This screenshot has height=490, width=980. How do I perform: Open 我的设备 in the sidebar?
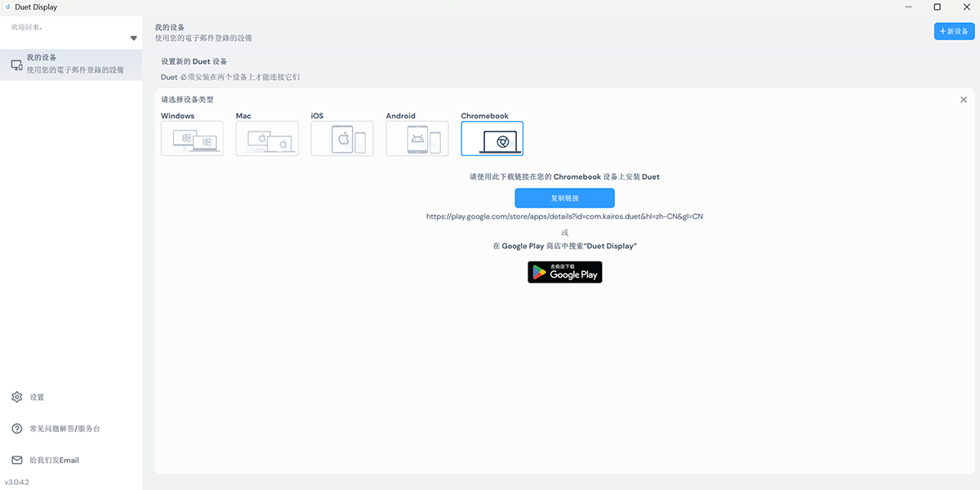pos(71,65)
